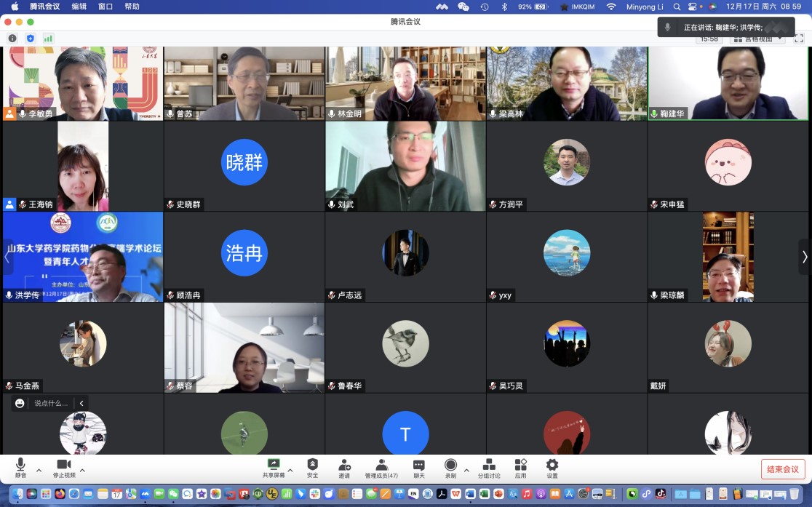Open the 编辑 menu in menu bar

(79, 7)
